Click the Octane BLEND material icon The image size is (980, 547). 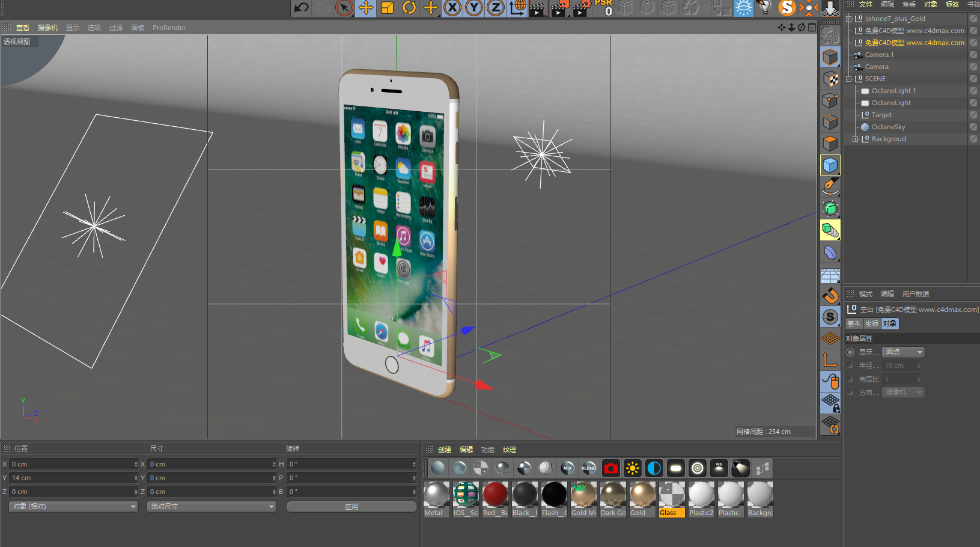click(589, 468)
